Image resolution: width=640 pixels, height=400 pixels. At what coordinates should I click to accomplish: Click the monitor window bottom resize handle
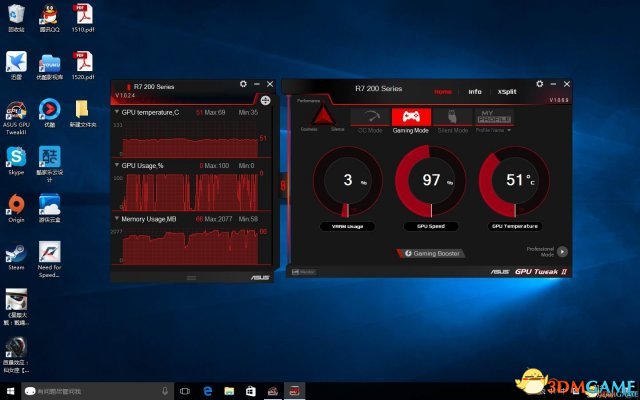191,278
